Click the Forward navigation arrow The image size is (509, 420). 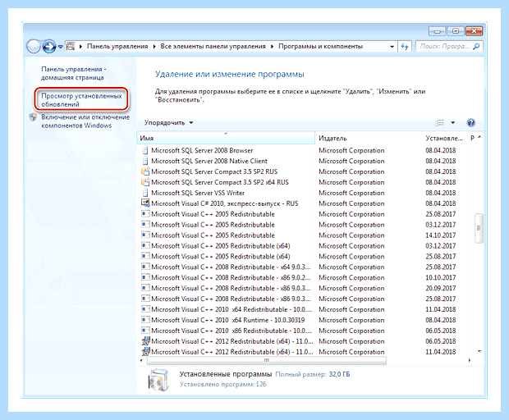coord(49,47)
